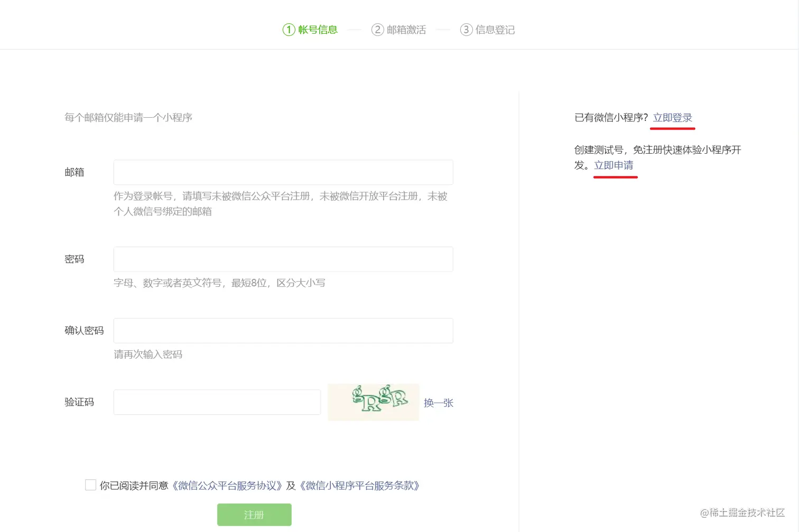
Task: Click the 邮箱 email input field
Action: (x=283, y=172)
